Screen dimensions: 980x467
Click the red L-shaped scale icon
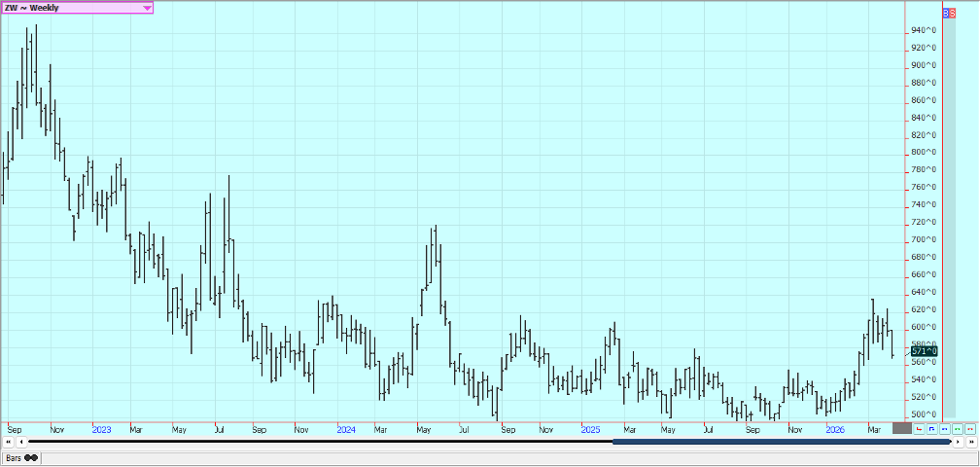[920, 428]
